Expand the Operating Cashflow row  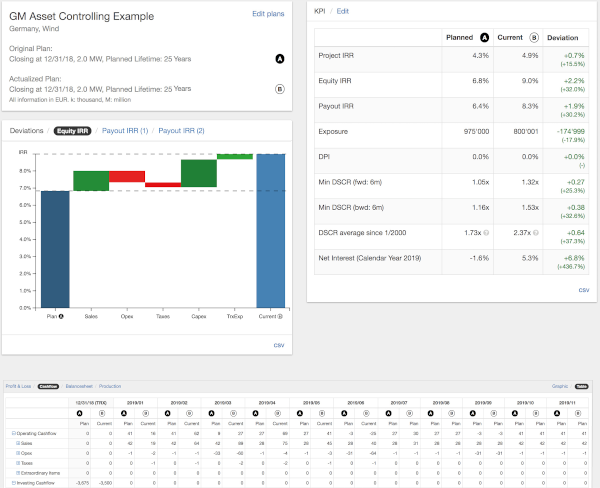click(13, 433)
